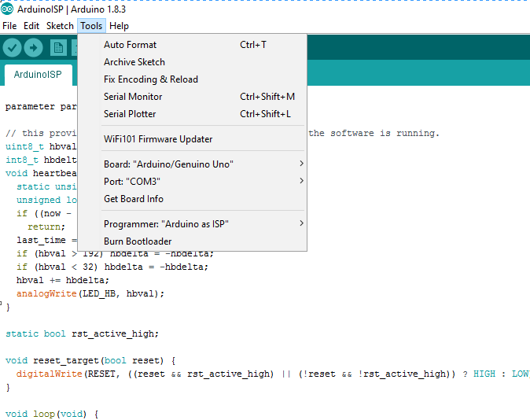The image size is (530, 420).
Task: Expand the Board submenu arrow
Action: 300,164
